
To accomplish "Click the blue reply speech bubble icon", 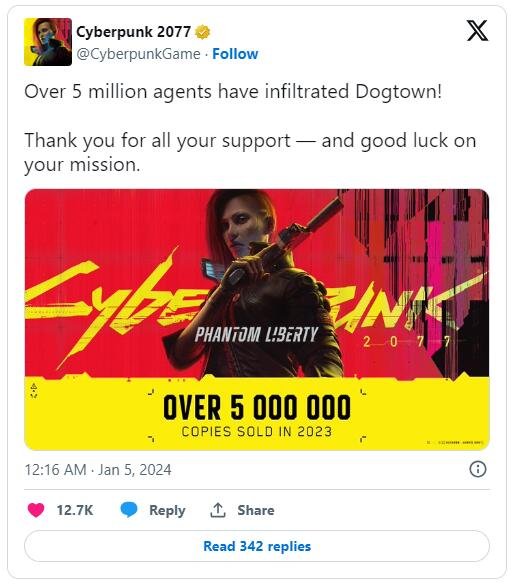I will click(x=129, y=510).
